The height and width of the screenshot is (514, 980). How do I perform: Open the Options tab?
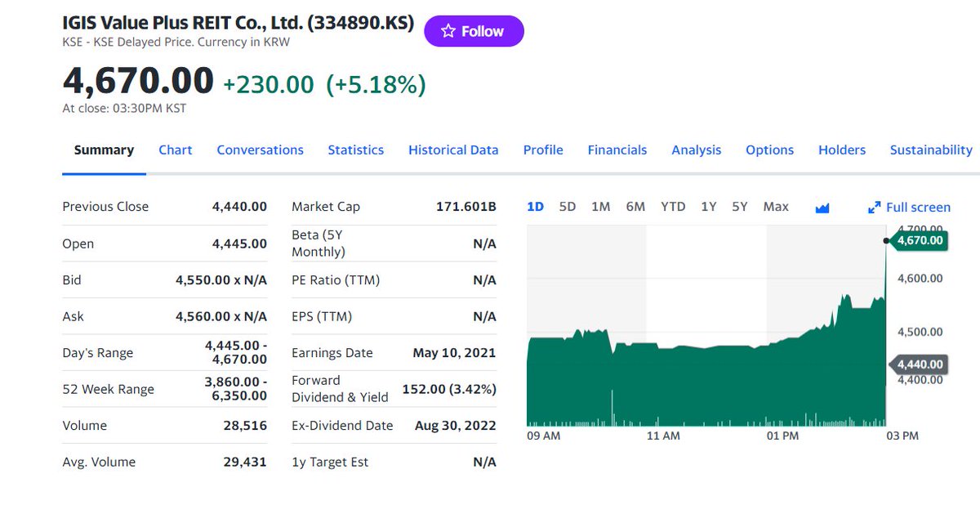[x=769, y=150]
